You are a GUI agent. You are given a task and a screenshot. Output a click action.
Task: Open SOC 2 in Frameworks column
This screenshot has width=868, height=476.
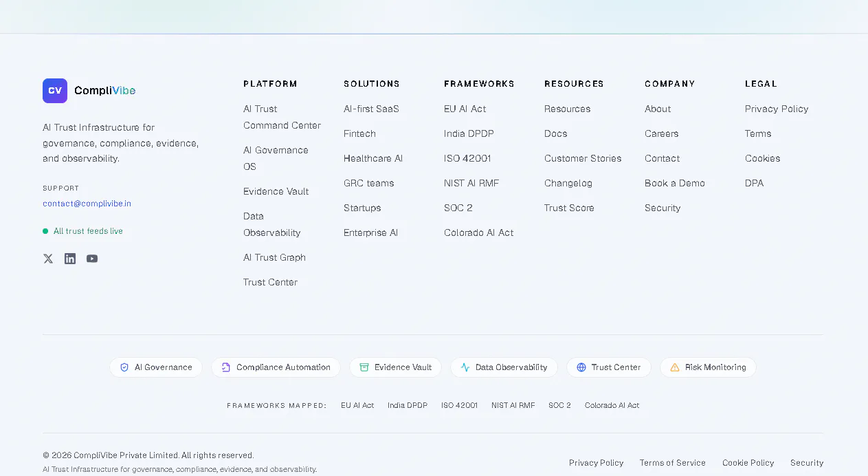coord(458,208)
